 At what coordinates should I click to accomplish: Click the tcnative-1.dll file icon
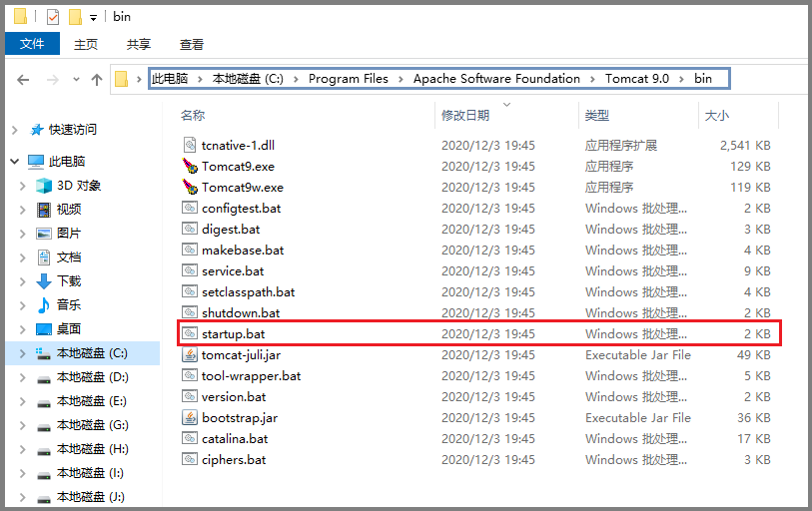point(190,145)
